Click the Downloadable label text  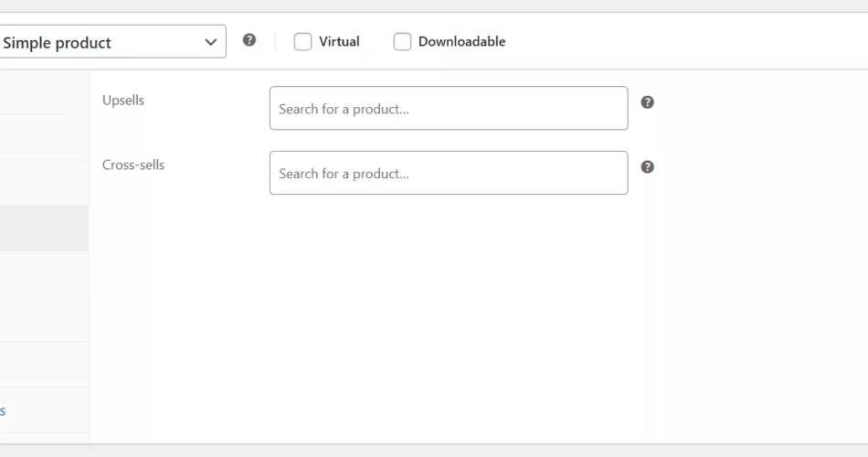click(x=461, y=41)
